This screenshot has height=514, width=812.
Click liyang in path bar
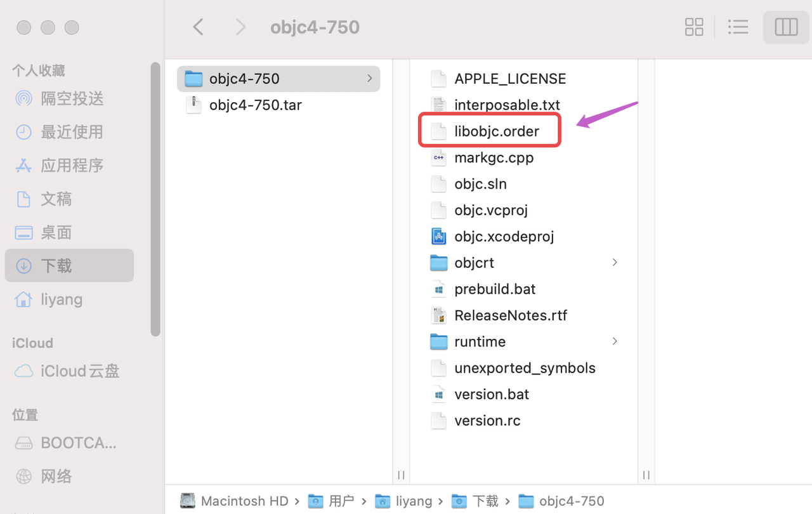[x=403, y=501]
